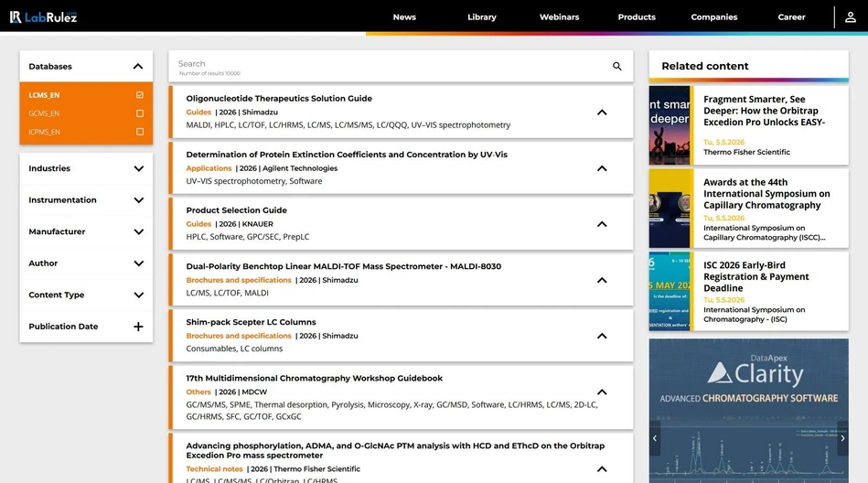This screenshot has width=868, height=483.
Task: Collapse Oligonucleotide Therapeutics Solution Guide entry
Action: pyautogui.click(x=602, y=112)
